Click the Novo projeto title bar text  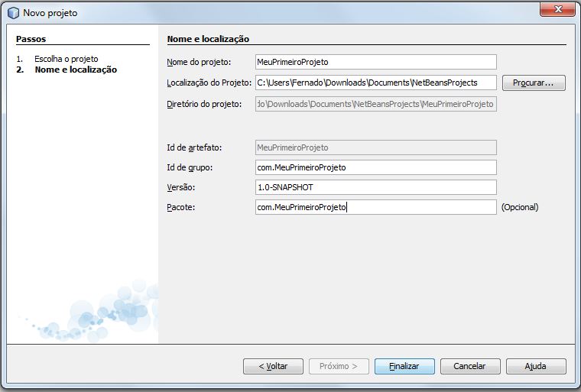[x=50, y=13]
